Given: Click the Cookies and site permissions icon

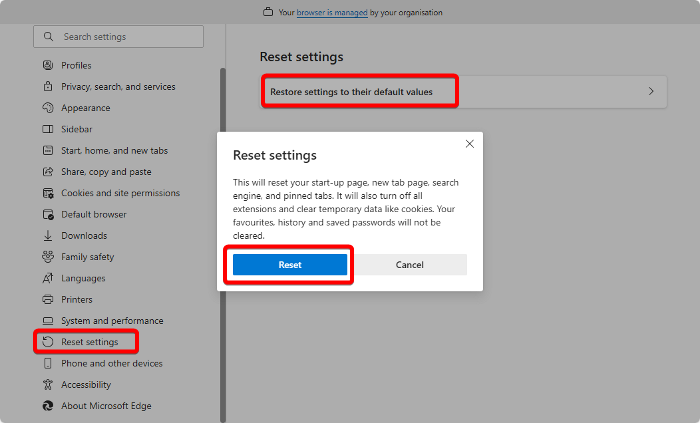Looking at the screenshot, I should [x=48, y=193].
